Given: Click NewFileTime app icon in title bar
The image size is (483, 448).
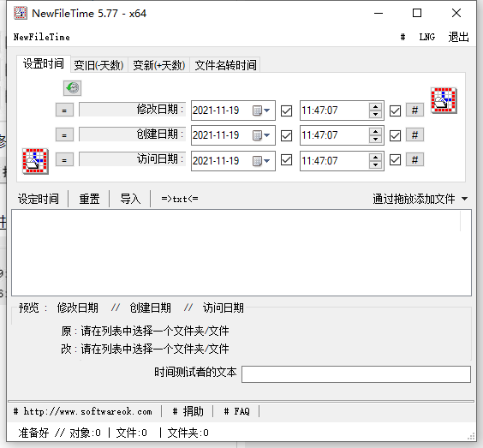Looking at the screenshot, I should pos(21,13).
